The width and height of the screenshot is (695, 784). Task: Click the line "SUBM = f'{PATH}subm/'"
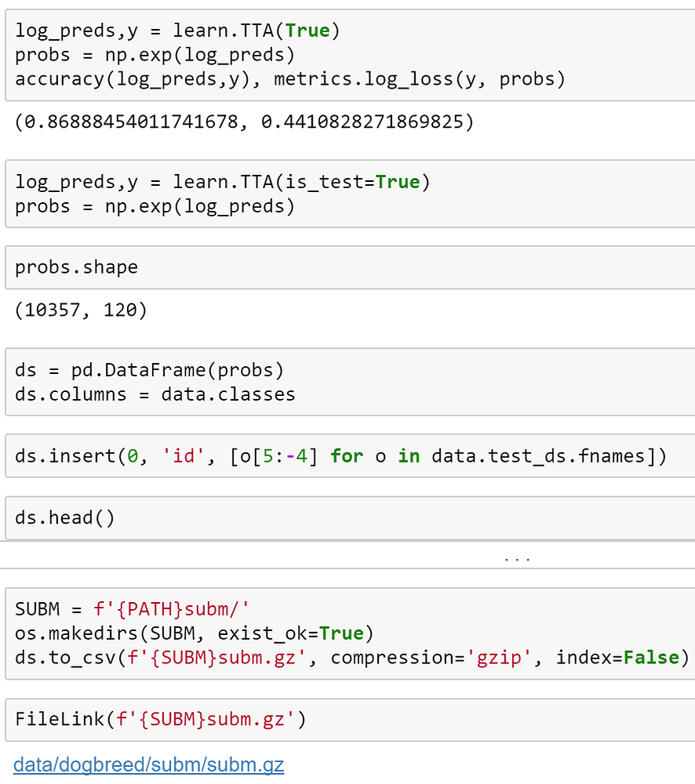tap(132, 609)
